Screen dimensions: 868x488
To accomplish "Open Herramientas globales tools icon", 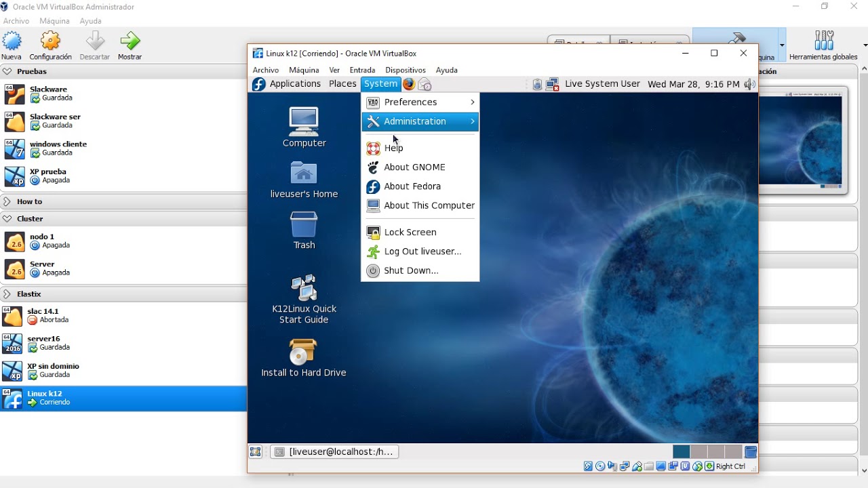I will pos(824,41).
